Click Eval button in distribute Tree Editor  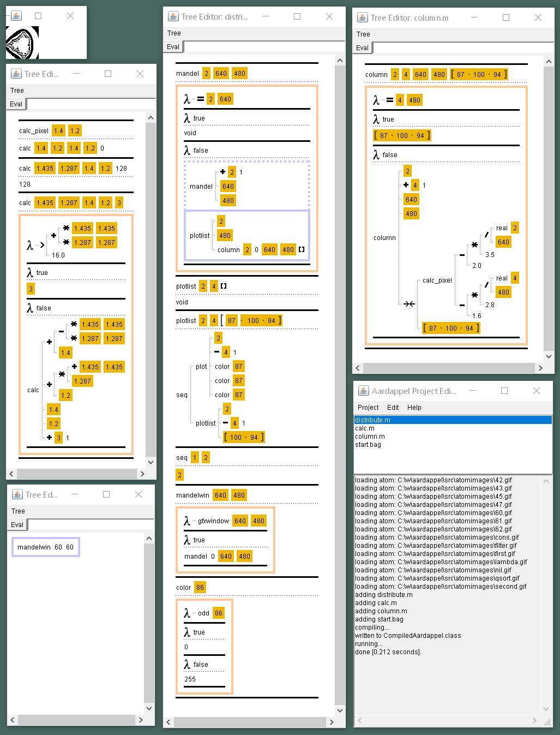point(173,47)
